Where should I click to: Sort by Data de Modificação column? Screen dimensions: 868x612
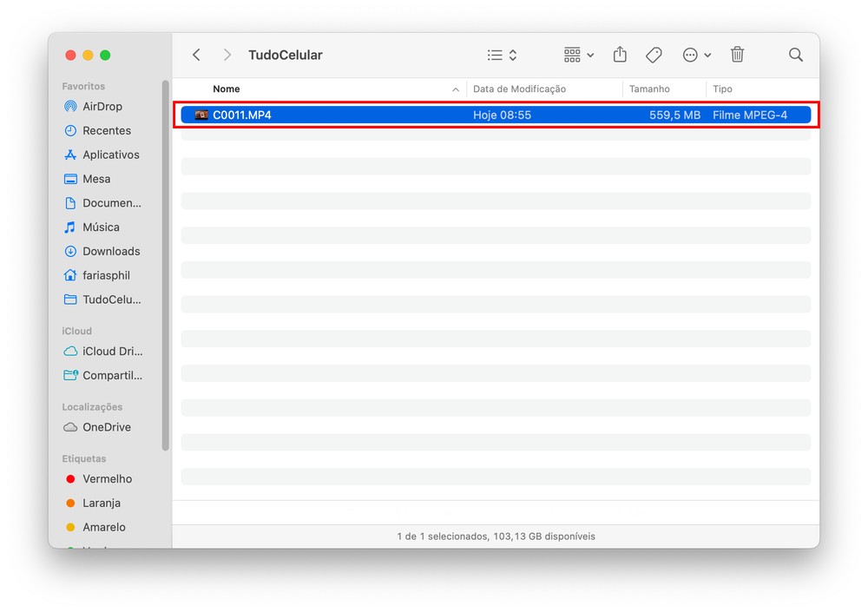click(519, 89)
